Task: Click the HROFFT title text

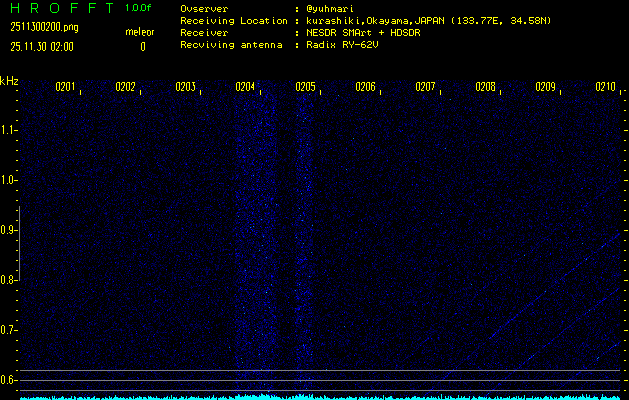Action: coord(61,8)
